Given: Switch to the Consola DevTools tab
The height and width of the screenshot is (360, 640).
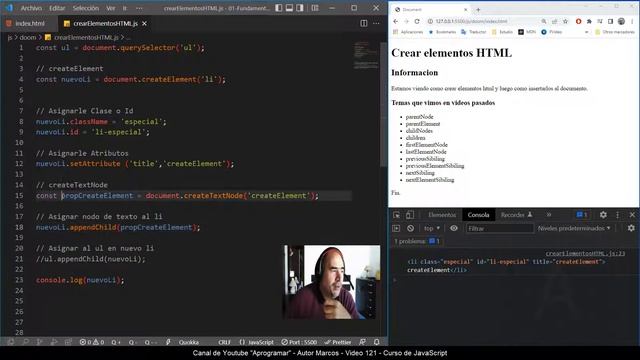Looking at the screenshot, I should point(478,215).
